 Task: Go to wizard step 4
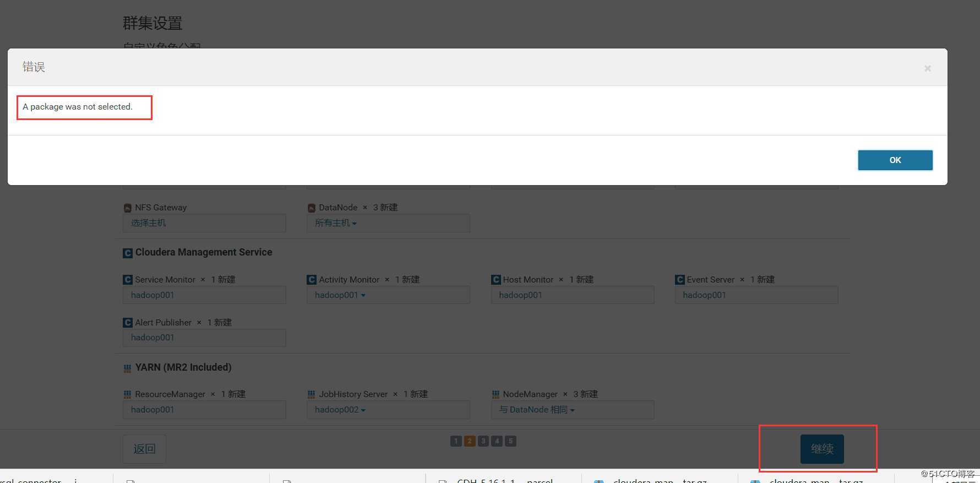click(497, 441)
